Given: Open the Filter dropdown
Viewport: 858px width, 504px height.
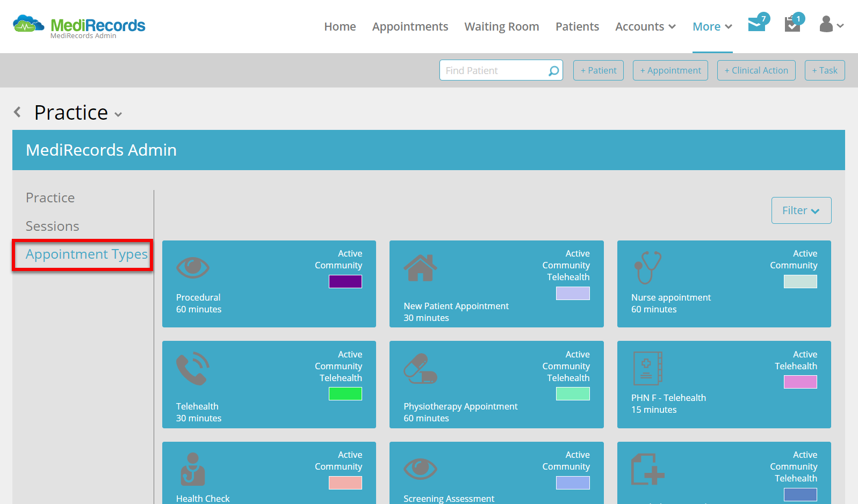Looking at the screenshot, I should [x=801, y=210].
